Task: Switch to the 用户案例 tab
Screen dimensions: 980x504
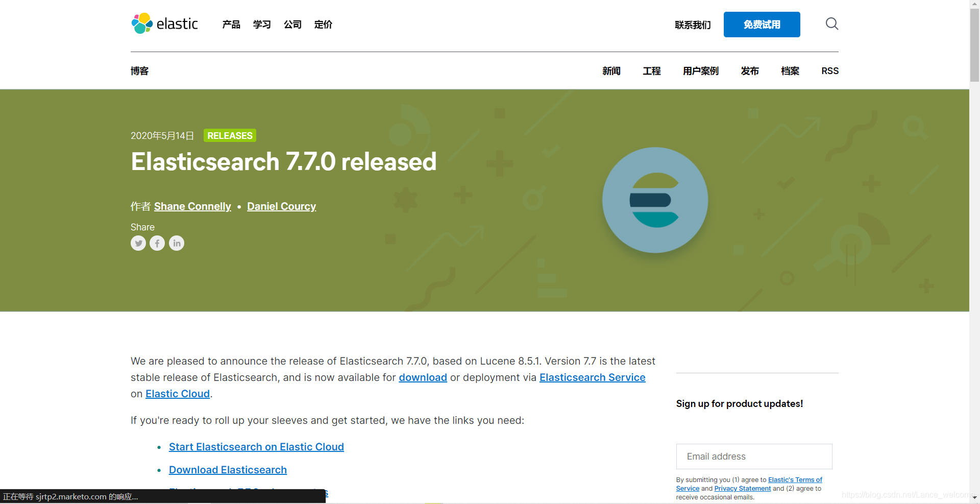Action: point(700,71)
